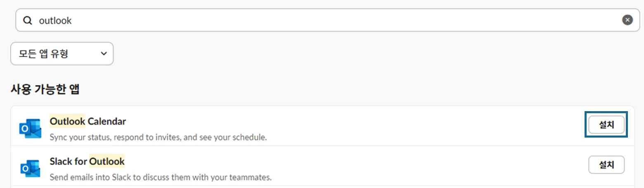Click the Outlook Calendar app icon
This screenshot has width=644, height=188.
coord(30,129)
